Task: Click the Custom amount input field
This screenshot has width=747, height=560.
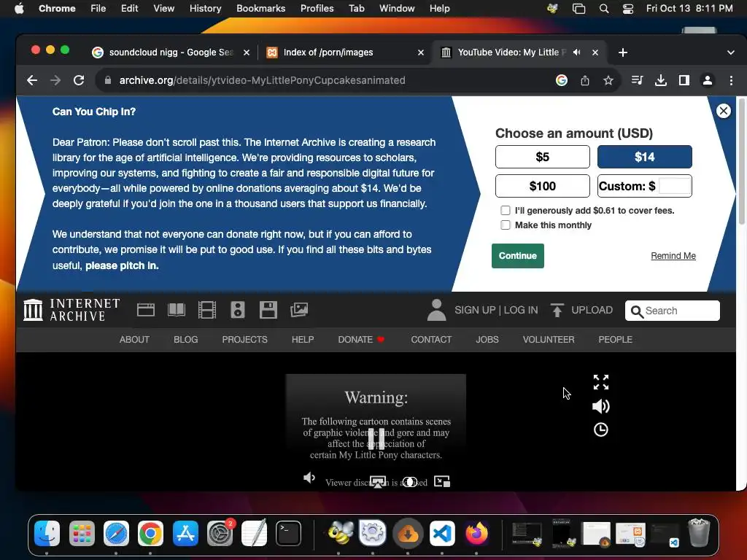Action: (675, 186)
